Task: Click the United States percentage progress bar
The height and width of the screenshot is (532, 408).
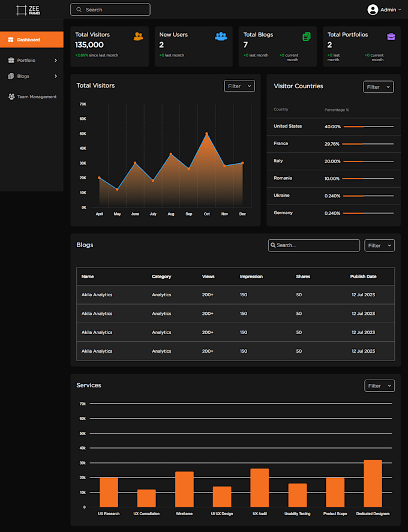Action: point(368,127)
